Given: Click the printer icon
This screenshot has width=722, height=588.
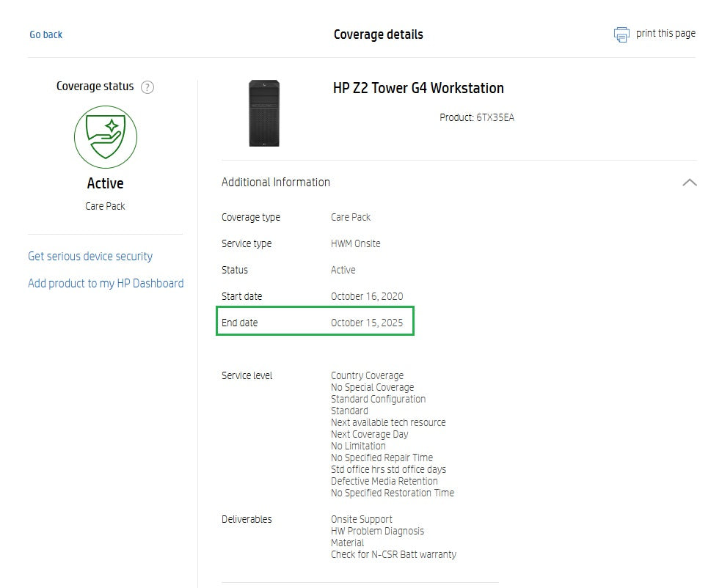Looking at the screenshot, I should click(x=621, y=34).
